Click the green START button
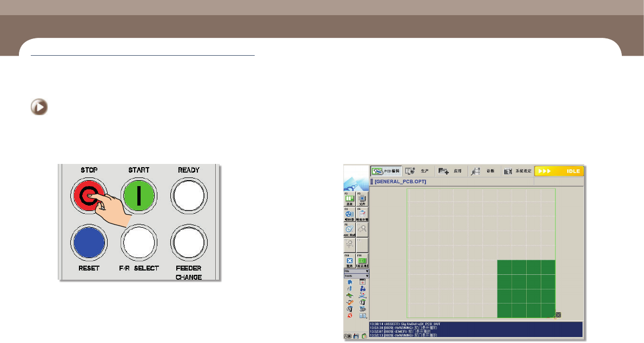Screen dimensions: 644x343 tap(139, 195)
